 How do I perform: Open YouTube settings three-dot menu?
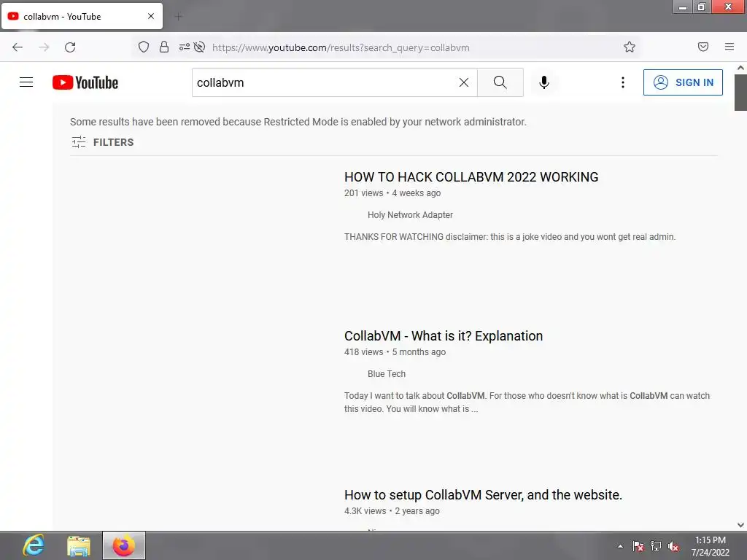[x=623, y=82]
